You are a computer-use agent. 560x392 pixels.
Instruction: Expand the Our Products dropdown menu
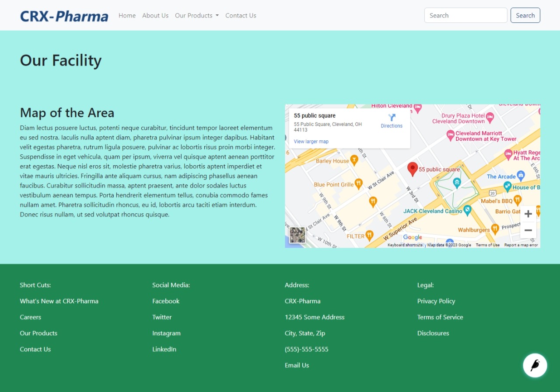coord(196,15)
